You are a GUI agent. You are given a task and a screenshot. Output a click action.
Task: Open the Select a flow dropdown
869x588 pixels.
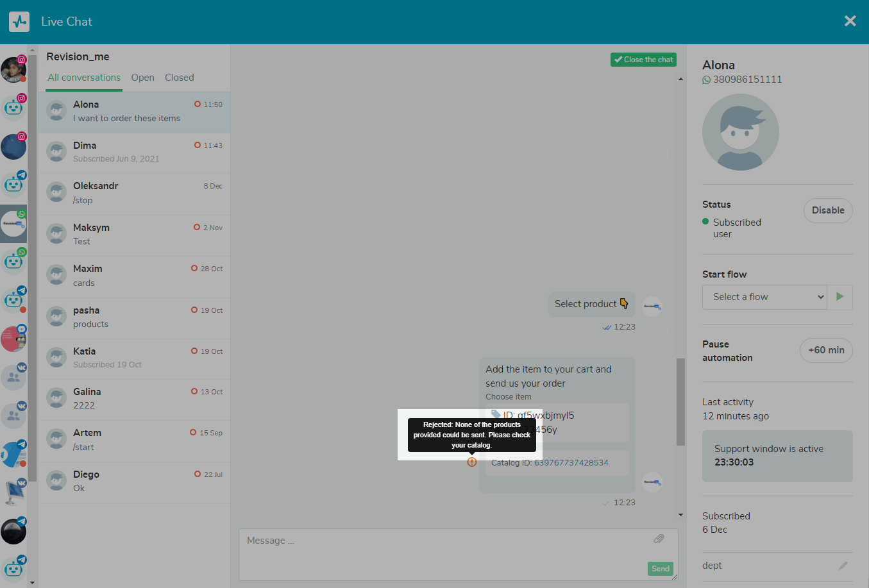point(764,297)
